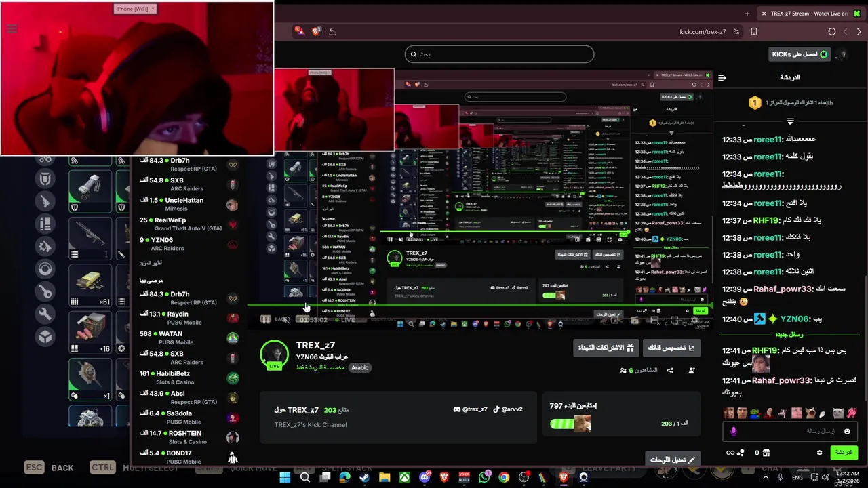Click the edit panels pencil button
The width and height of the screenshot is (868, 488).
(x=673, y=460)
